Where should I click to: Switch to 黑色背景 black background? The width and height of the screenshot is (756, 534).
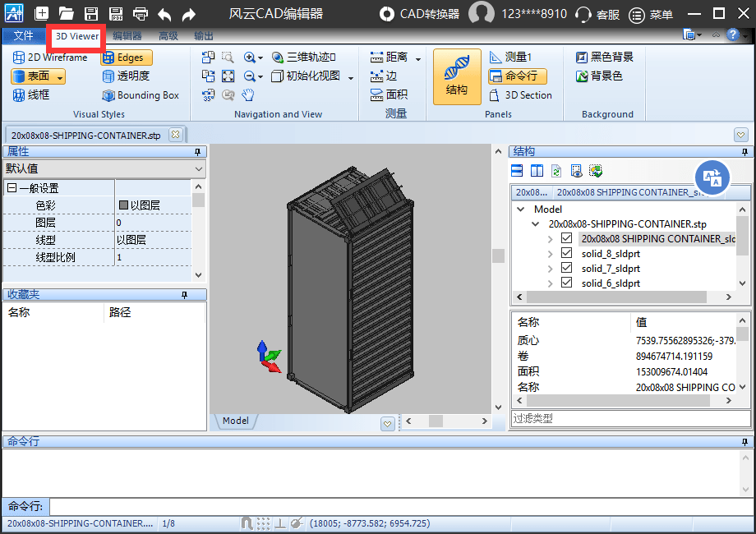tap(605, 58)
